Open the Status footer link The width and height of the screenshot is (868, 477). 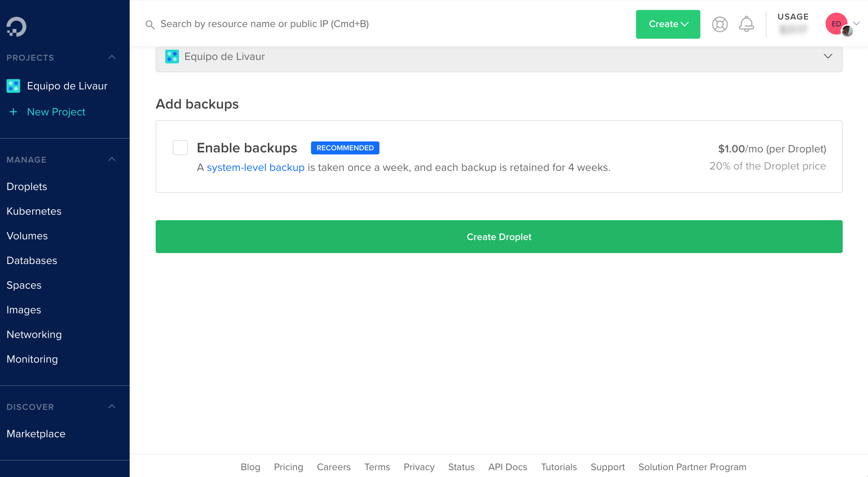[461, 467]
